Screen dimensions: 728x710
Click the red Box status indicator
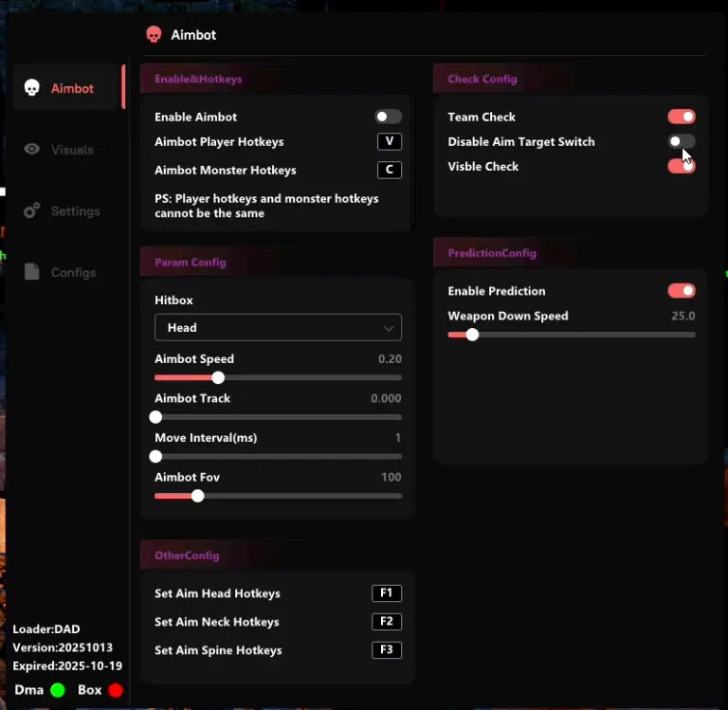[x=116, y=690]
